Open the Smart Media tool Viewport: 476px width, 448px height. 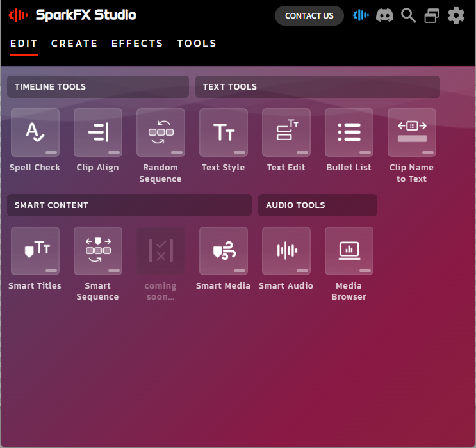tap(224, 251)
